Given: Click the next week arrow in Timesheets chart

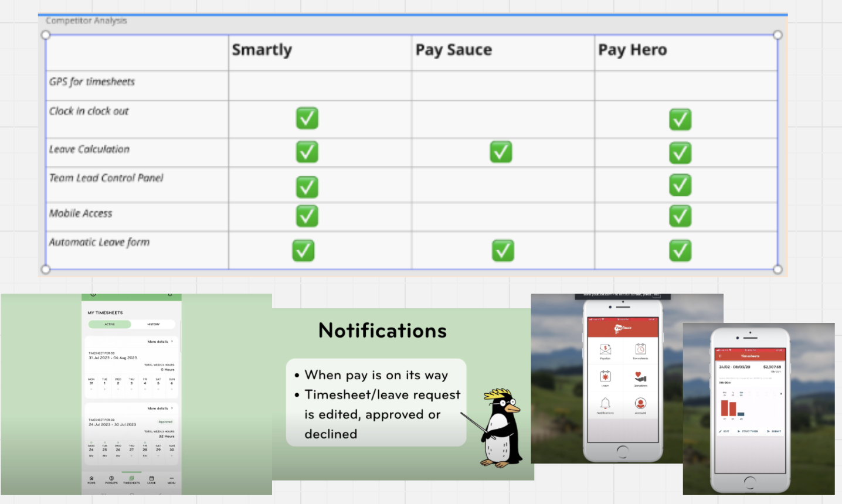Looking at the screenshot, I should [x=780, y=394].
